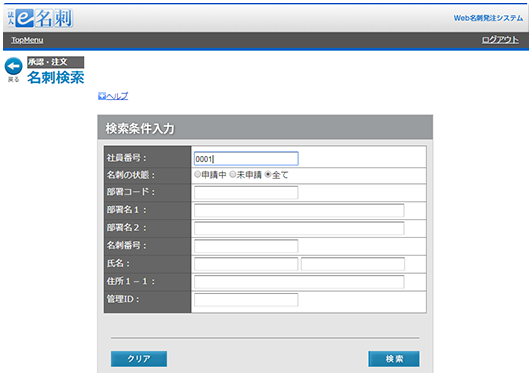Click the blue back arrow icon

pyautogui.click(x=14, y=66)
